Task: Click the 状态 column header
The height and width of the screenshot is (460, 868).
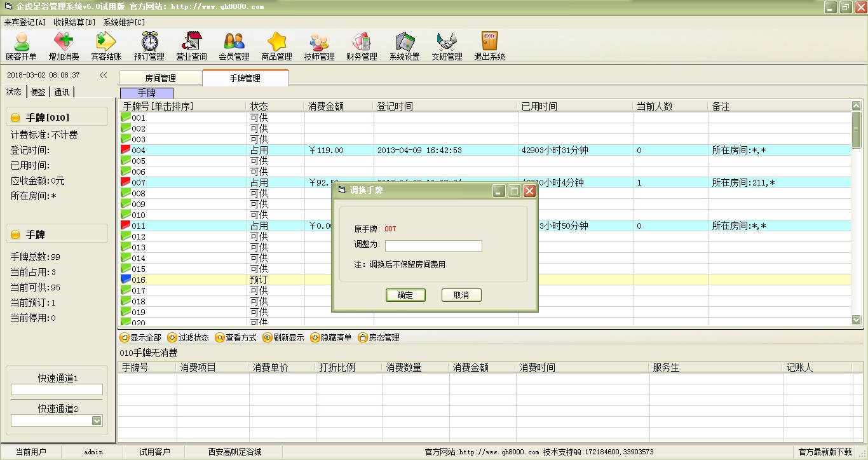Action: [x=275, y=106]
